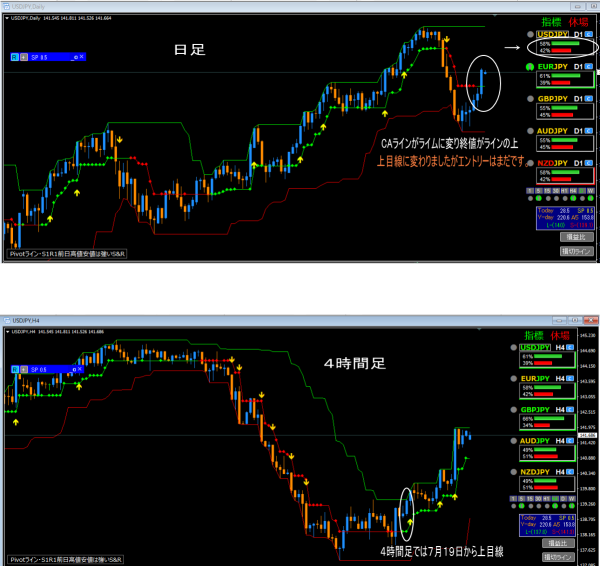Click the plus icon on Daily chart's SP panel

tap(23, 57)
